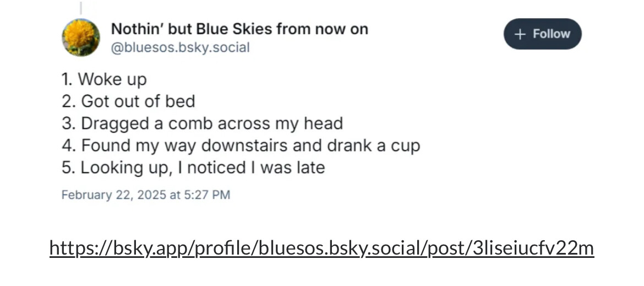This screenshot has height=286, width=644.
Task: Follow the bluesos account
Action: [x=543, y=34]
